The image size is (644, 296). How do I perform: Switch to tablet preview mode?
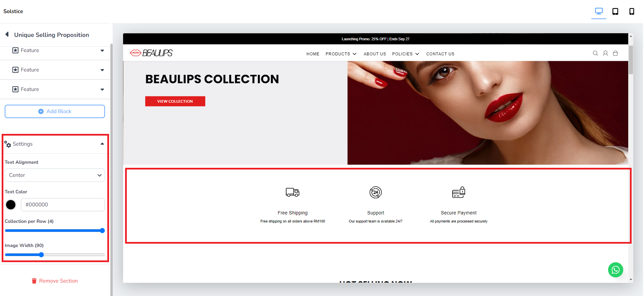pos(615,11)
